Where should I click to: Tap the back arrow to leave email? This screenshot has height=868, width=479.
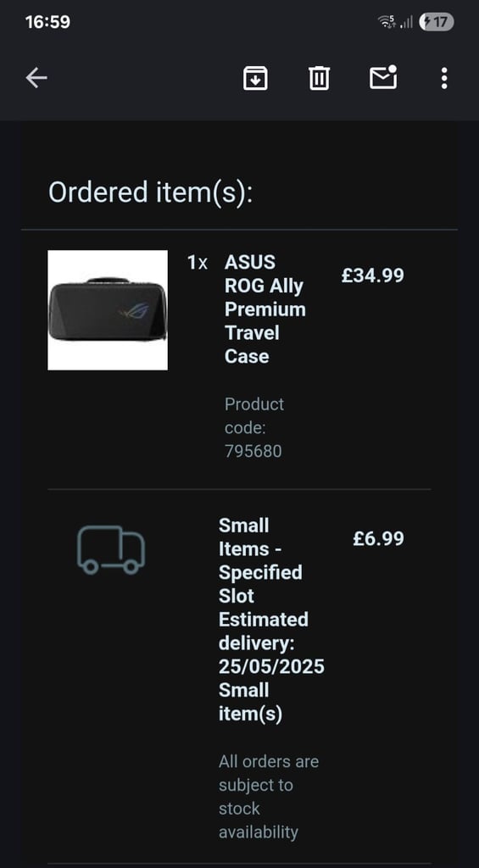[x=36, y=78]
